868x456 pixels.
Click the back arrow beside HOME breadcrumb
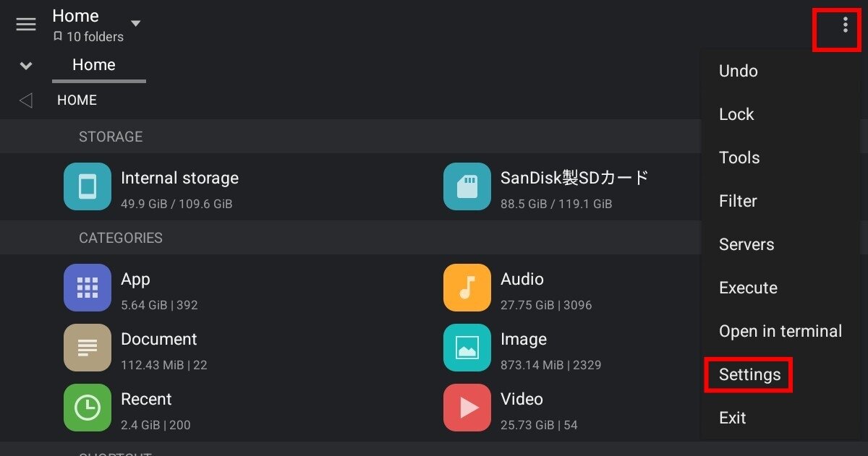25,100
